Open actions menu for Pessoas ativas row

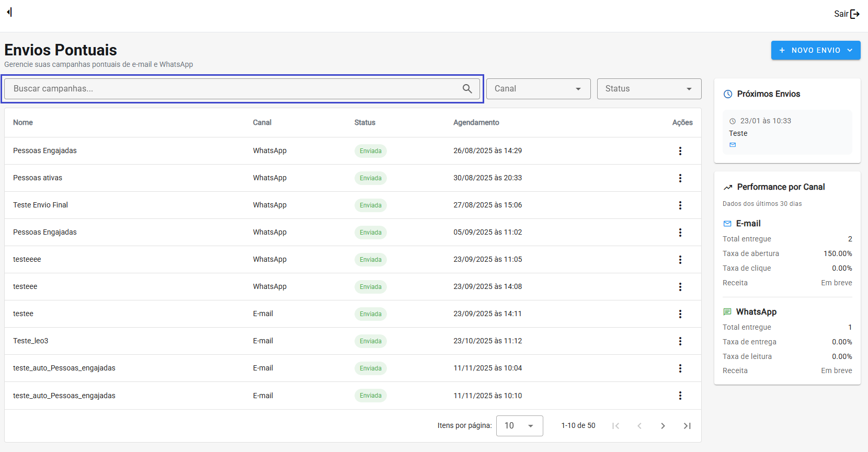[680, 178]
